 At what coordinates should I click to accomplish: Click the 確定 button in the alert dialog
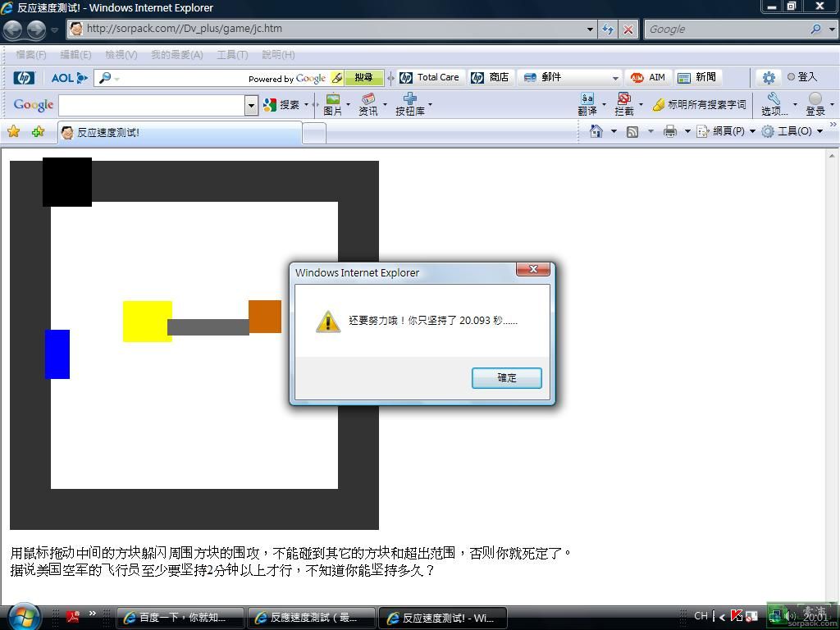tap(506, 377)
